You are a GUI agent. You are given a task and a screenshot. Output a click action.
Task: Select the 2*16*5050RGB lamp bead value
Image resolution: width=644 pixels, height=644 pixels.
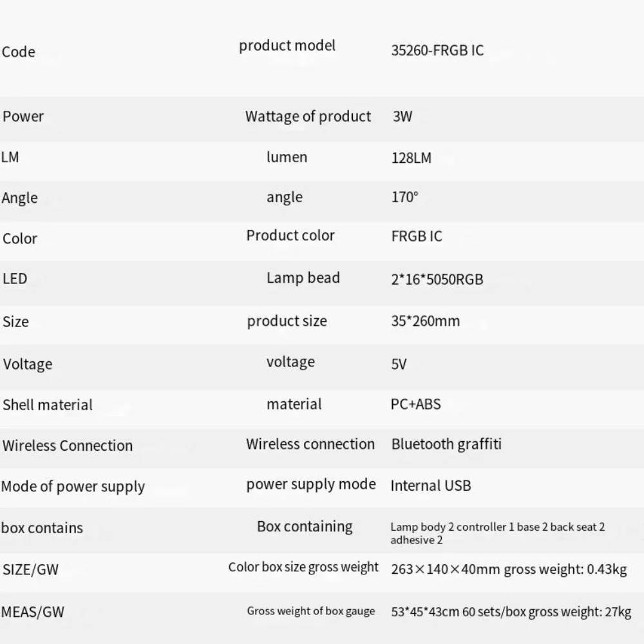(x=437, y=279)
